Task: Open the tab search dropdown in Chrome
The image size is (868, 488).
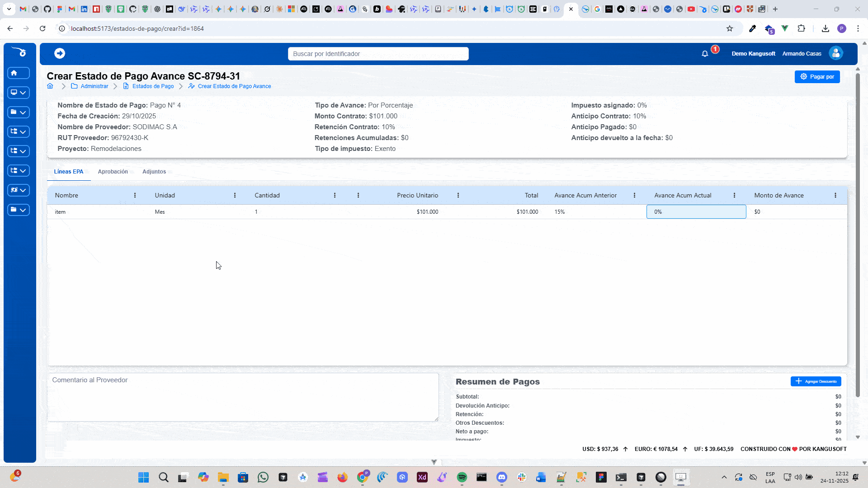Action: tap(9, 9)
